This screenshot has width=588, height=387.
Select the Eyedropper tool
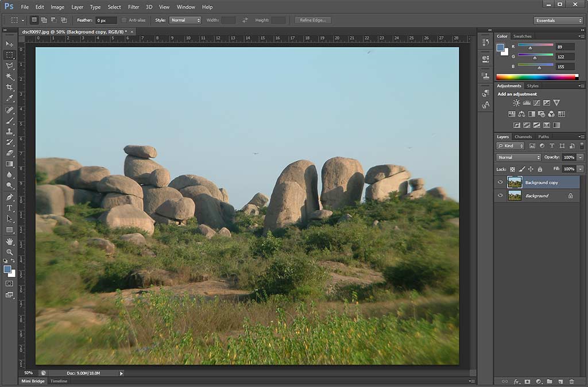[9, 98]
